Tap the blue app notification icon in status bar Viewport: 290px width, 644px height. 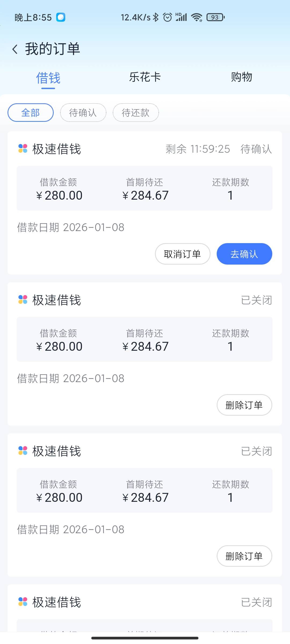(x=61, y=17)
